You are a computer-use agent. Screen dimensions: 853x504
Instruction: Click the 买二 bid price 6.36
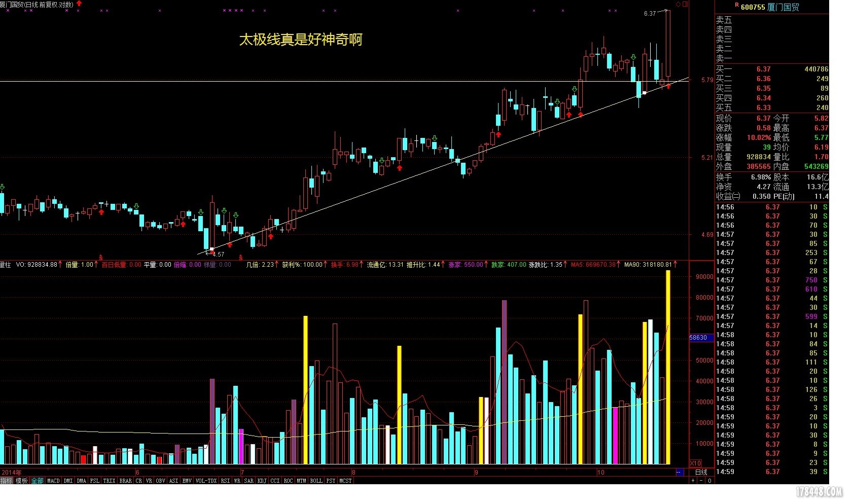763,79
